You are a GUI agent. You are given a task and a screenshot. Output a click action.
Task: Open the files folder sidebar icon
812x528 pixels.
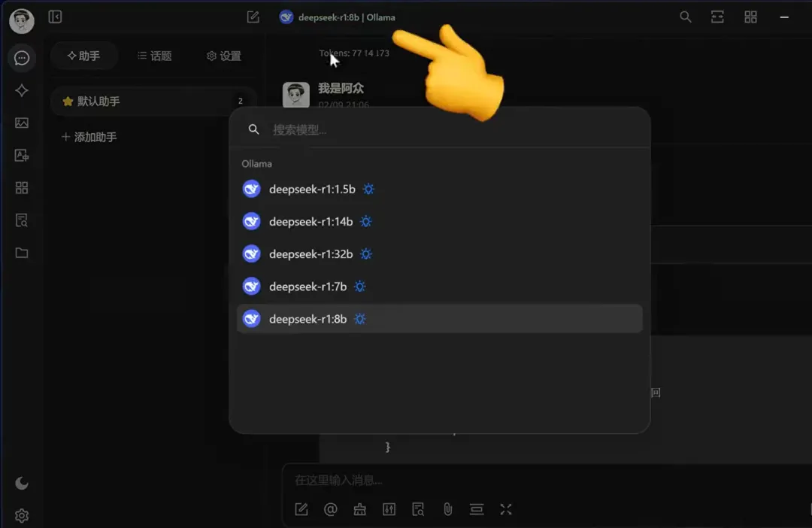[x=22, y=253]
